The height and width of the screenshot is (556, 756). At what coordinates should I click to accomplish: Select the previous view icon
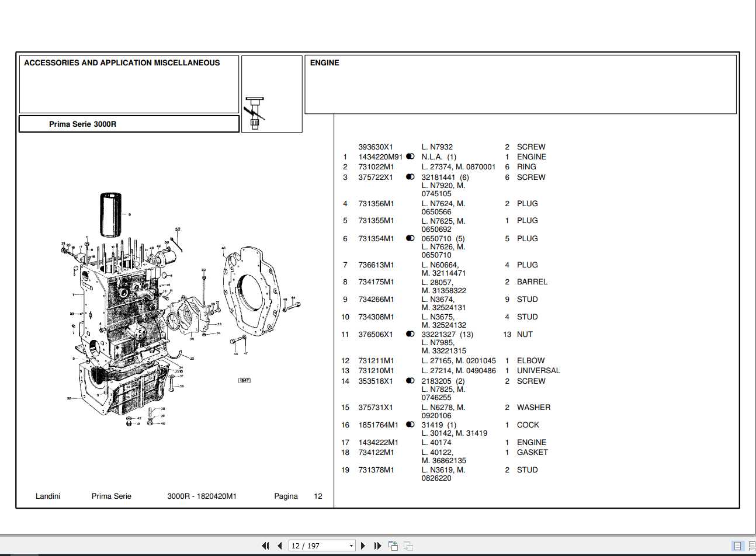click(393, 545)
